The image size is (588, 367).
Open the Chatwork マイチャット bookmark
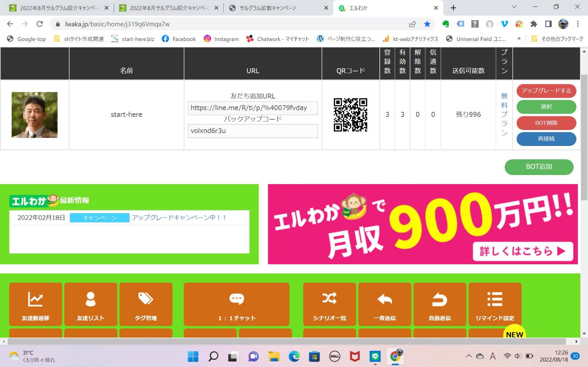[278, 39]
